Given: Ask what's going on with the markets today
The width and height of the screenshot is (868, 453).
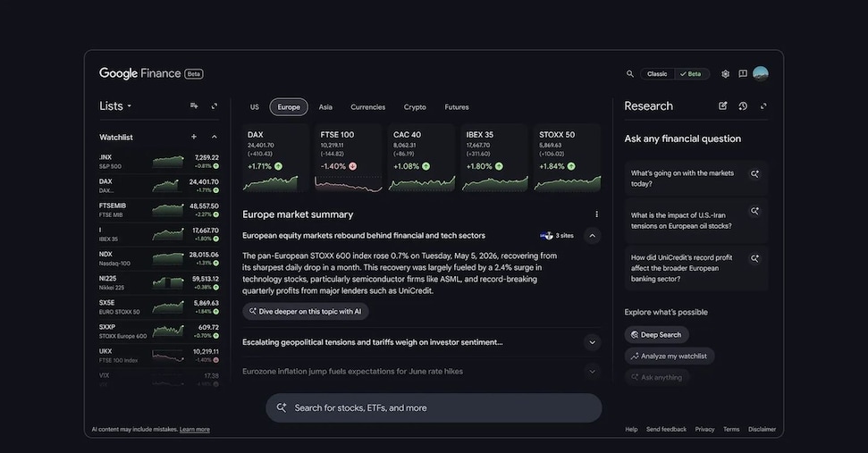Looking at the screenshot, I should pyautogui.click(x=695, y=178).
